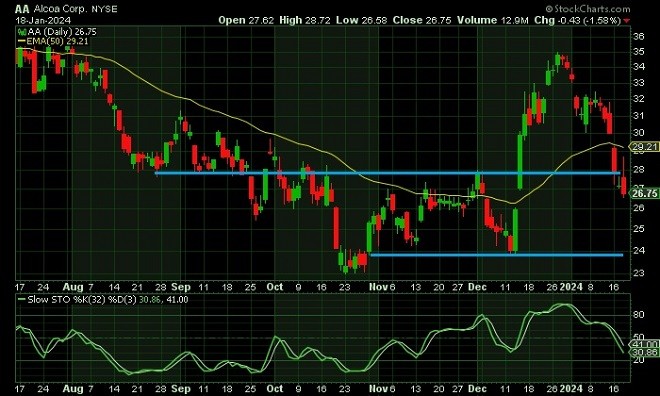Click the 26.75 last price tag on axis
The width and height of the screenshot is (660, 396).
(644, 193)
